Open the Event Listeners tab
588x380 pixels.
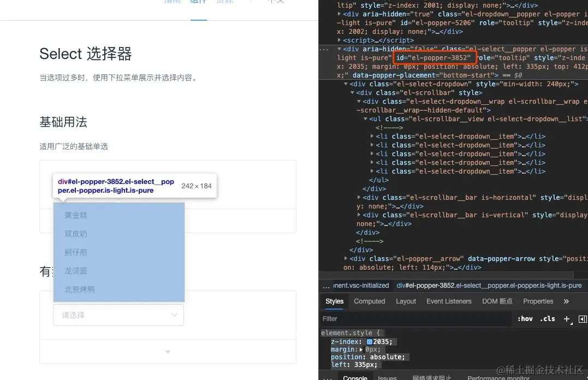[x=448, y=301]
